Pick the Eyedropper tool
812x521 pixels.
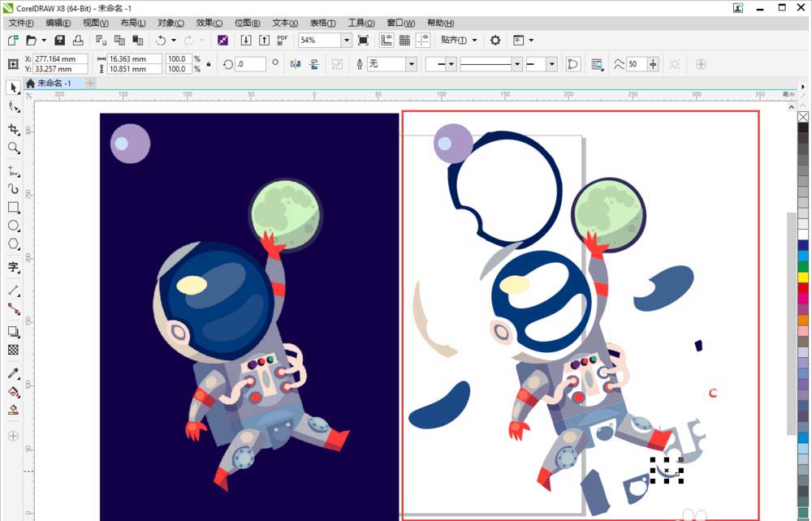click(x=13, y=373)
